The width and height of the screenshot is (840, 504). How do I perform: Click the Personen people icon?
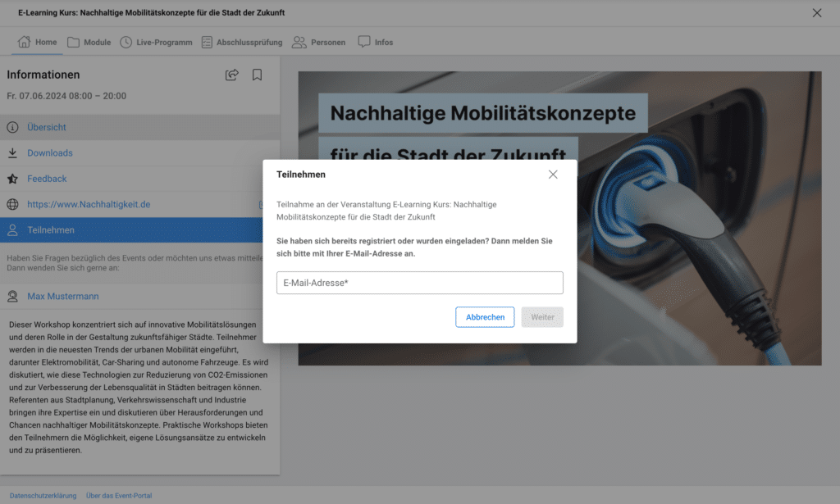click(299, 43)
